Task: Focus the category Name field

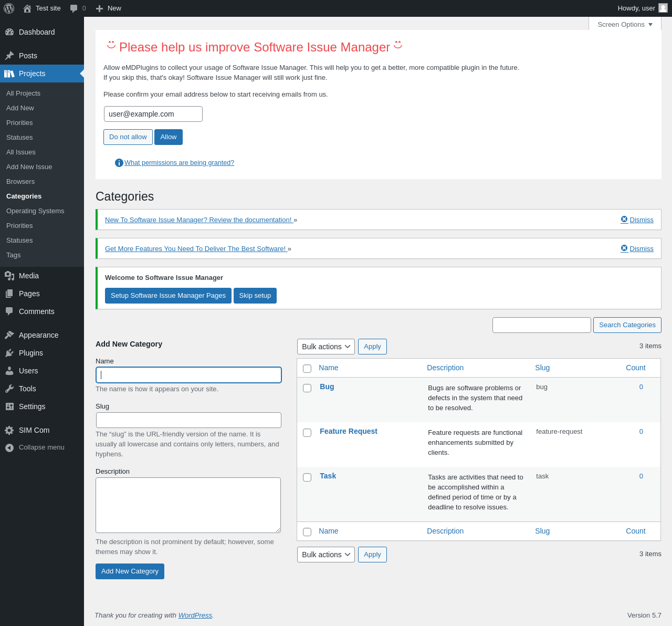Action: click(x=188, y=375)
